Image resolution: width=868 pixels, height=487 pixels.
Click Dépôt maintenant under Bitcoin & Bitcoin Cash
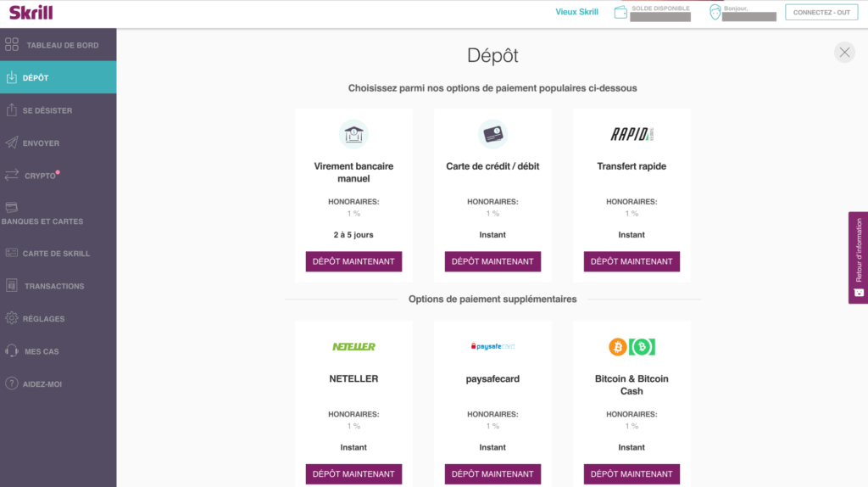click(x=632, y=474)
